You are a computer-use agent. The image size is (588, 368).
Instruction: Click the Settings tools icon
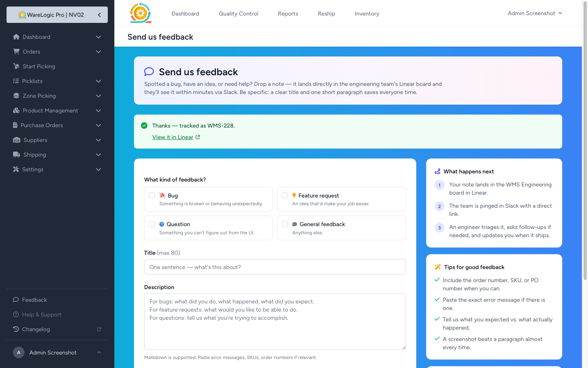[16, 169]
